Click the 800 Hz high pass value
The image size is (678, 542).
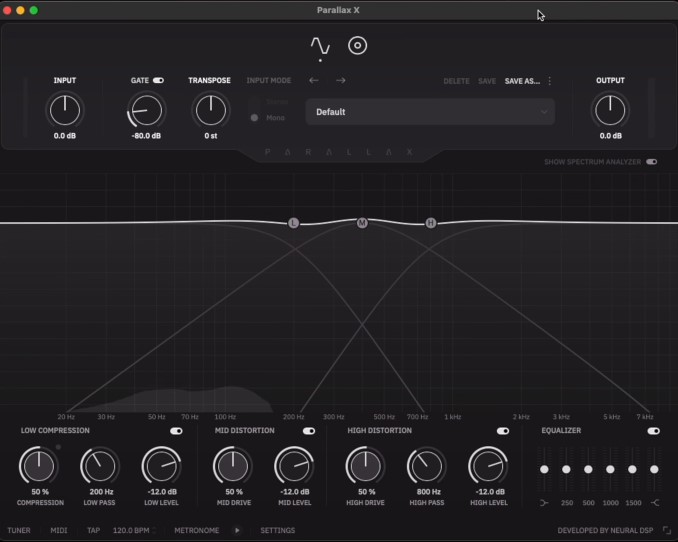pos(429,492)
